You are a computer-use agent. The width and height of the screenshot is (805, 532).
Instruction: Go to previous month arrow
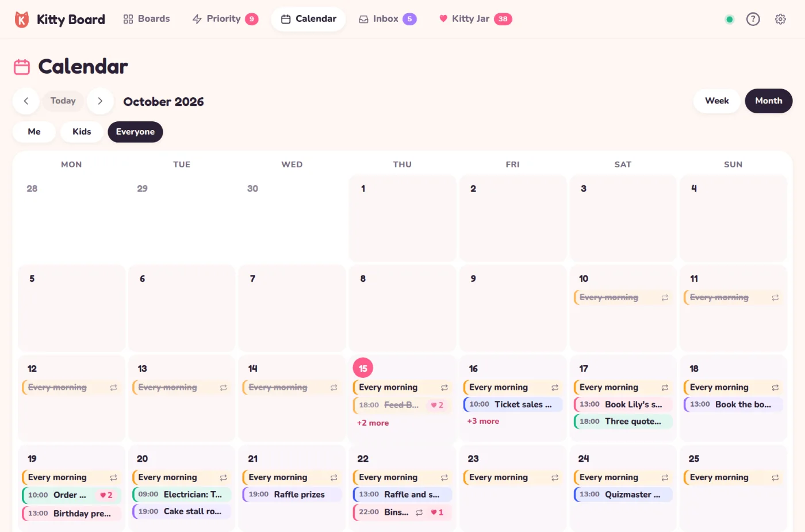point(26,101)
